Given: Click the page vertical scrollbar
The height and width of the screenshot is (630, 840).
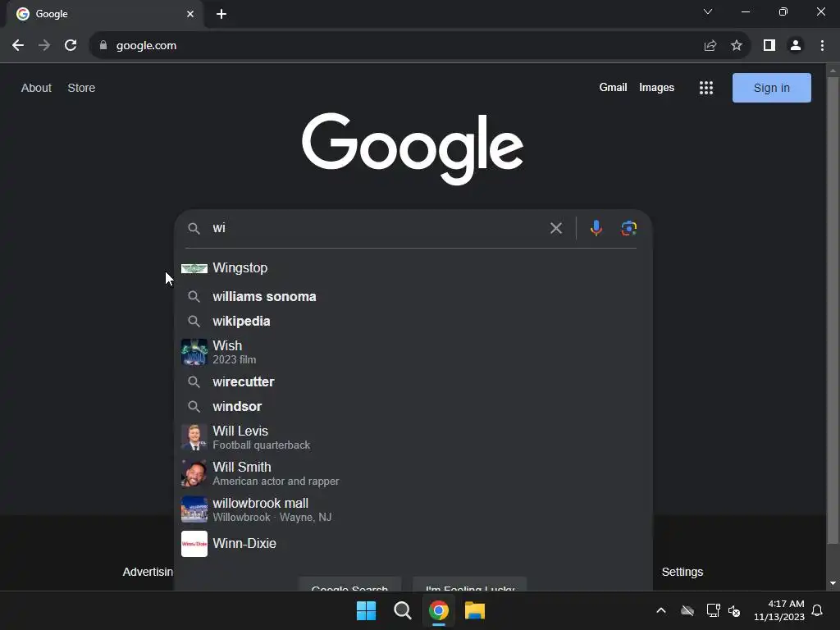Looking at the screenshot, I should pyautogui.click(x=833, y=311).
